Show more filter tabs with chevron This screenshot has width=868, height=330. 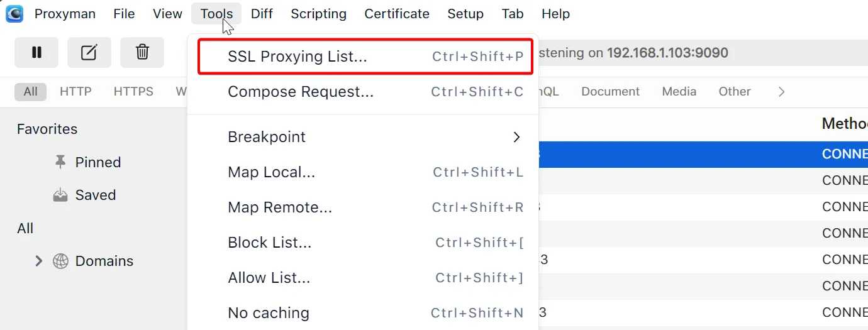pos(781,92)
